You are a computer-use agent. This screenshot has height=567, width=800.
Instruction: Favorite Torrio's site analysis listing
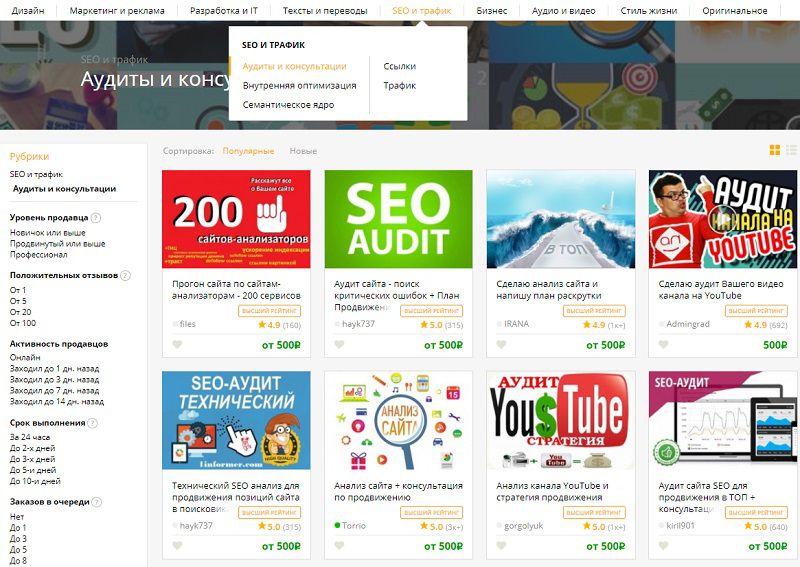[x=339, y=546]
